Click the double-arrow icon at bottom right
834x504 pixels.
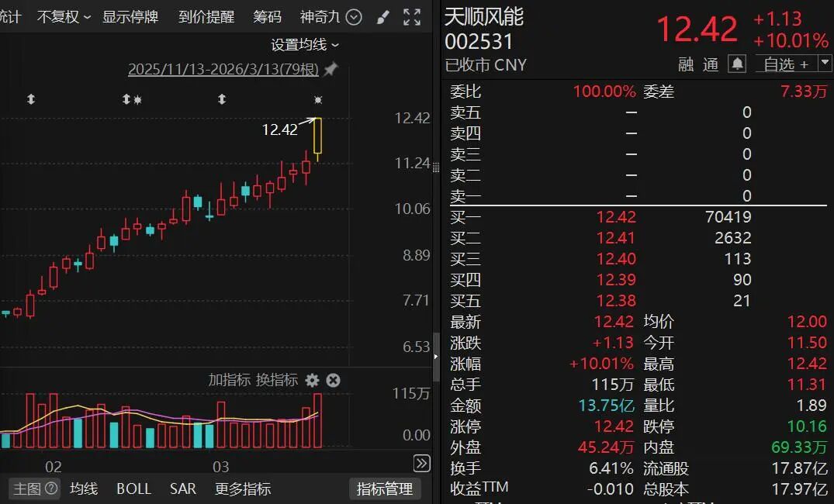421,463
